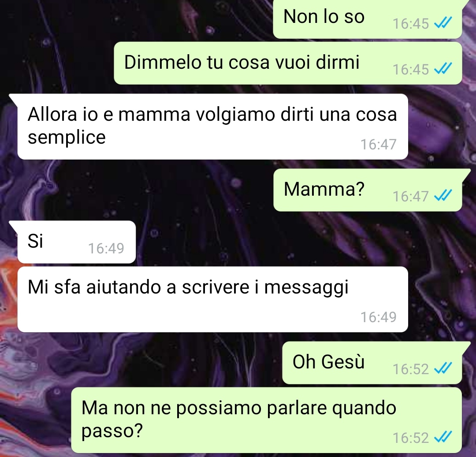Select the "Mi sfa aiutando a scrivere i messaggi" bubble
Screen dimensions: 476x457
click(212, 299)
